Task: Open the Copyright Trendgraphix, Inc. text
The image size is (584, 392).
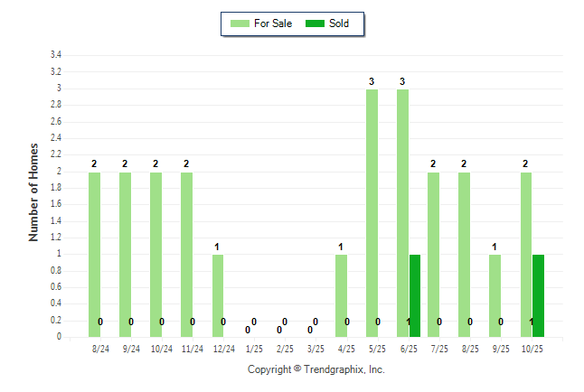Action: point(316,369)
